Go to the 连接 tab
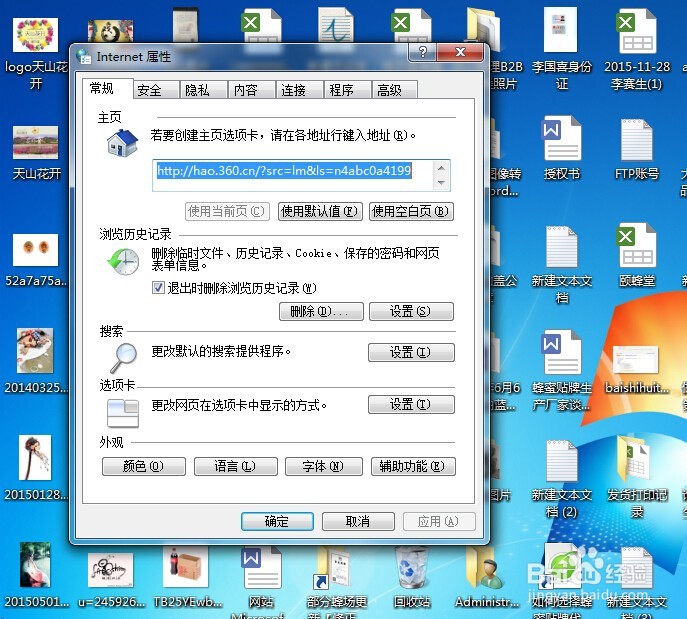This screenshot has width=687, height=619. click(300, 90)
